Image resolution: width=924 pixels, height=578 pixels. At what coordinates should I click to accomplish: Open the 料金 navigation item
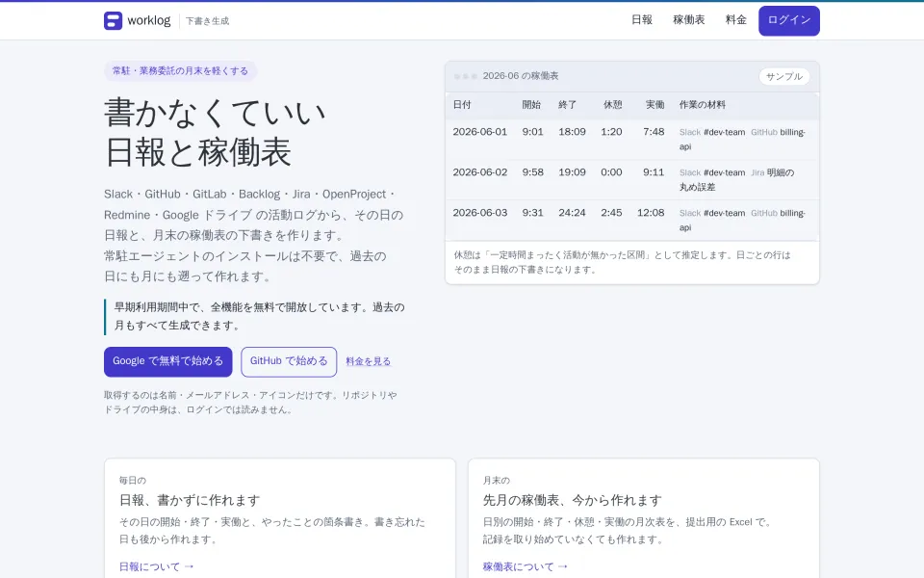(x=736, y=20)
